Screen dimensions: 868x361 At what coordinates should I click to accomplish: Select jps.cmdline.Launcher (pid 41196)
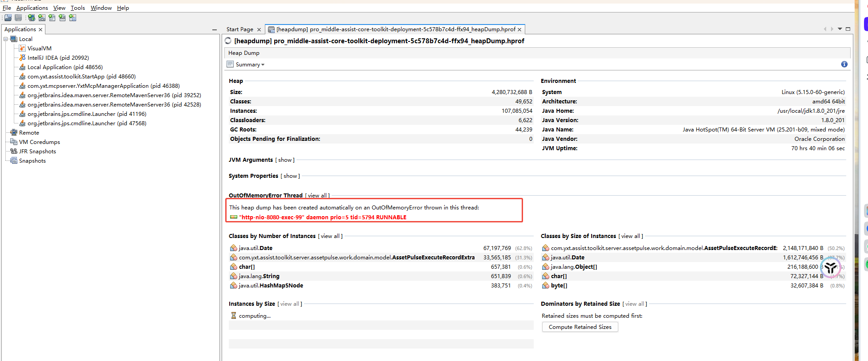point(87,114)
